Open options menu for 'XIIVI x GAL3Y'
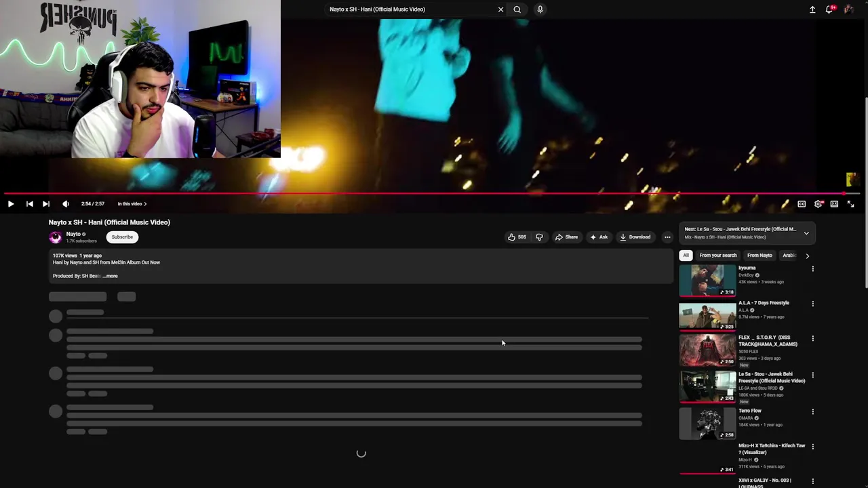Viewport: 868px width, 488px height. [x=812, y=481]
